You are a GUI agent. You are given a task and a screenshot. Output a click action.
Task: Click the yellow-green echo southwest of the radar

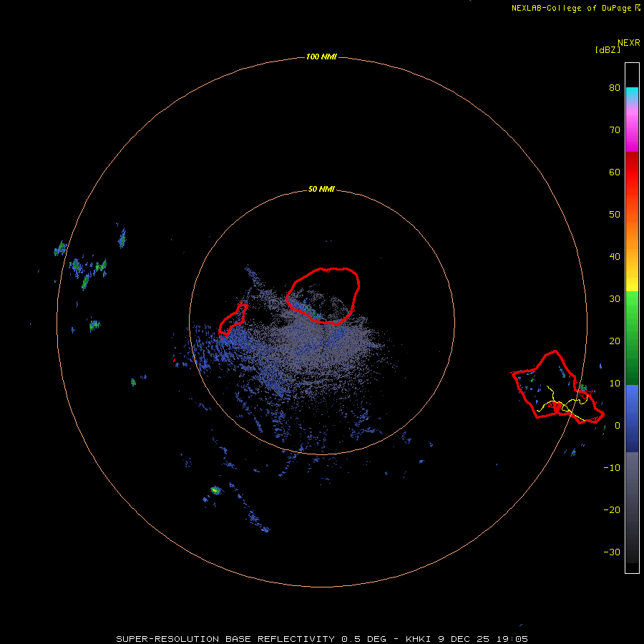click(215, 490)
